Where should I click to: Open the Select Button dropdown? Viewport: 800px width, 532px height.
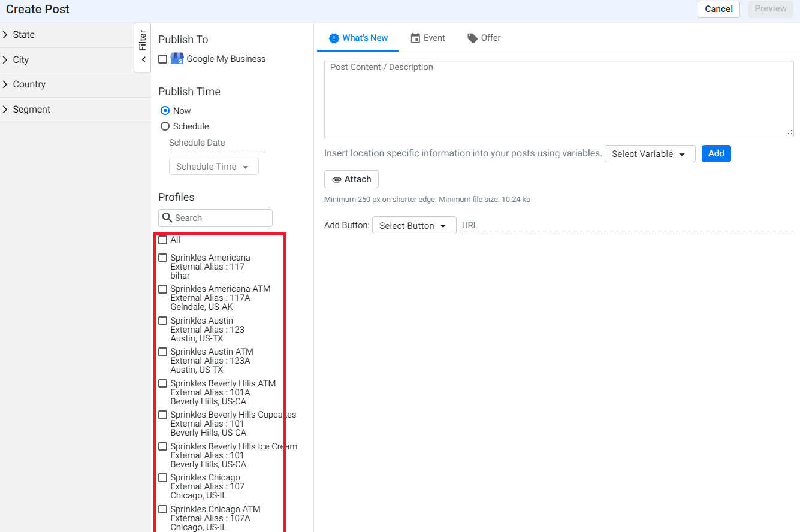pyautogui.click(x=414, y=226)
